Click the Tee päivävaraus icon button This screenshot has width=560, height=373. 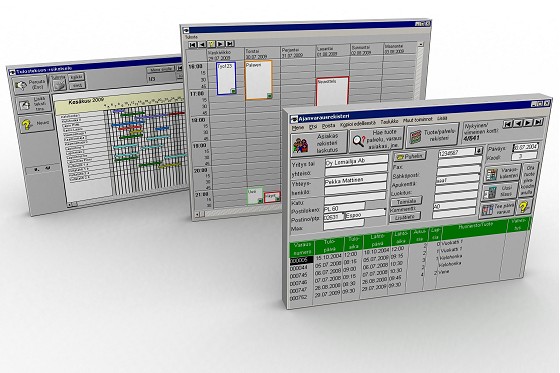(x=497, y=209)
